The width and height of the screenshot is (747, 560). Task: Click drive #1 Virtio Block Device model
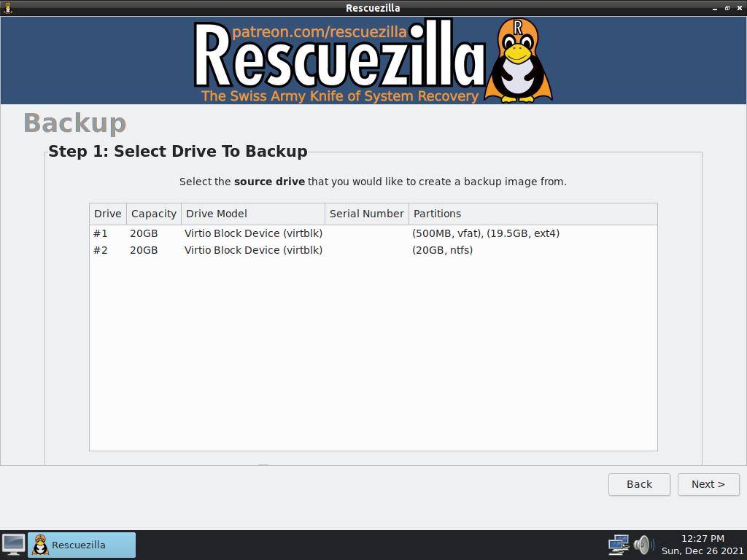click(x=253, y=233)
